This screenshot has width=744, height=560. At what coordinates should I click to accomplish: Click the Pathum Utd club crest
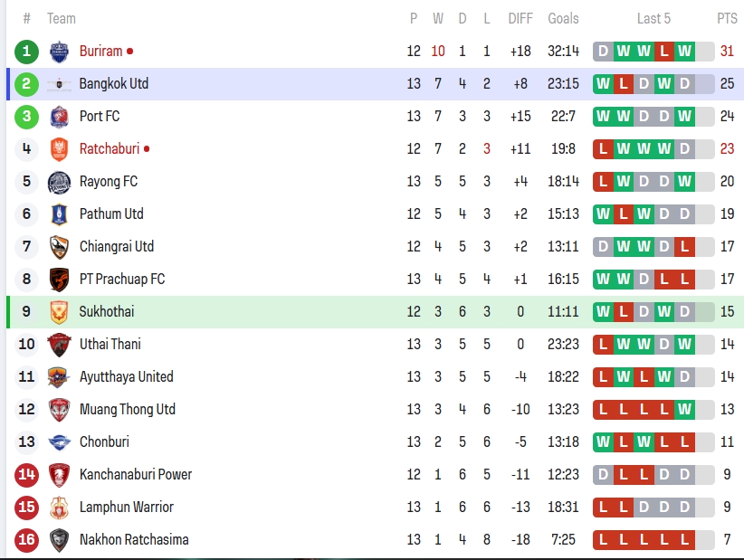coord(59,214)
